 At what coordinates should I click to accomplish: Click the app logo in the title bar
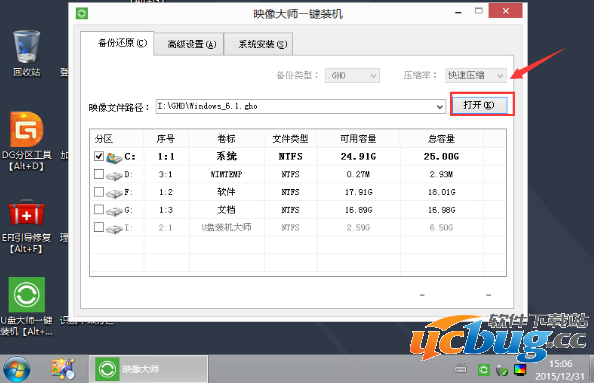click(82, 14)
